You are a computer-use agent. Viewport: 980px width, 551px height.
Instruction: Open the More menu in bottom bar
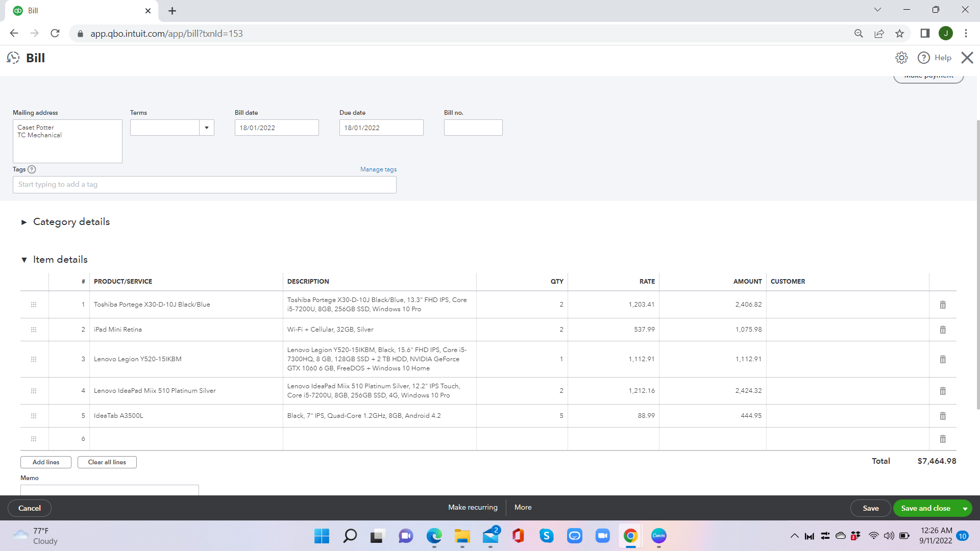523,507
